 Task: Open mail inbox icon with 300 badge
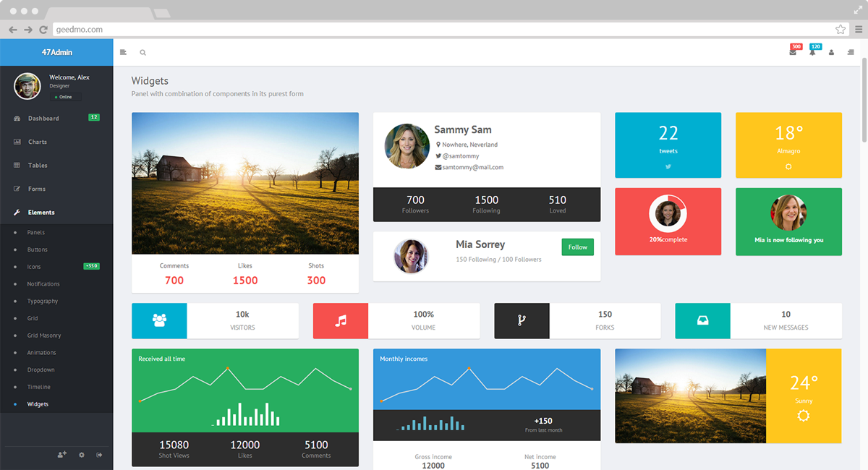(793, 52)
